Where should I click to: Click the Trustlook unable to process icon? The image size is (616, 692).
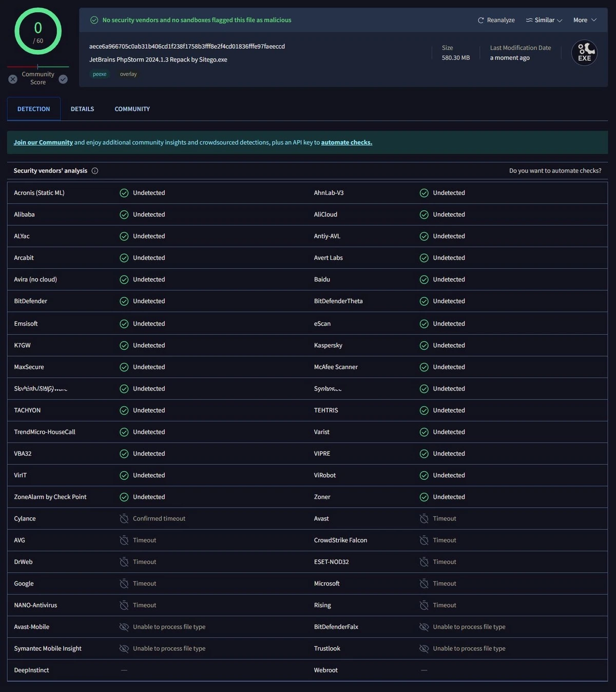(x=424, y=648)
